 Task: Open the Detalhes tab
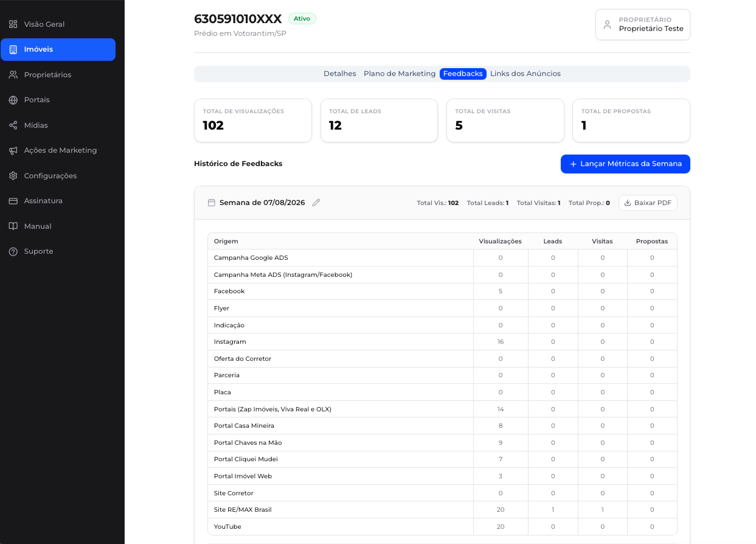coord(340,74)
